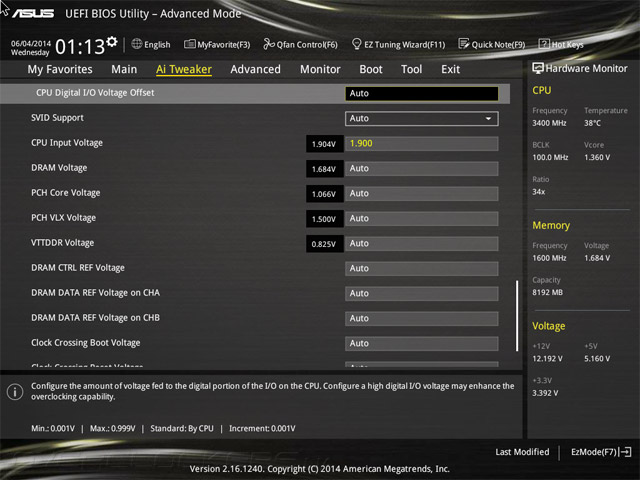Image resolution: width=640 pixels, height=480 pixels.
Task: Click memory capacity 8192 MB value
Action: 547,292
